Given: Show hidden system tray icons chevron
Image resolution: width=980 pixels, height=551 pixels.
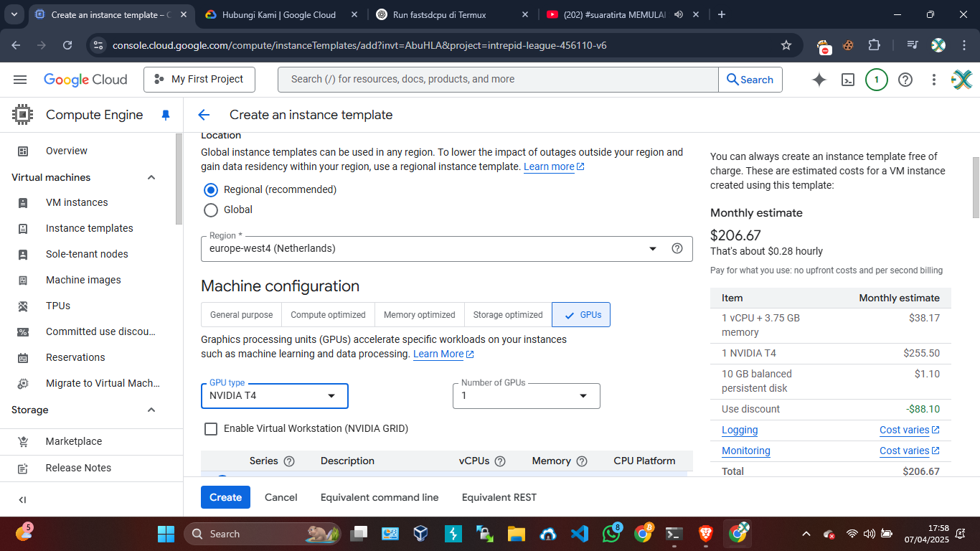Looking at the screenshot, I should coord(806,534).
